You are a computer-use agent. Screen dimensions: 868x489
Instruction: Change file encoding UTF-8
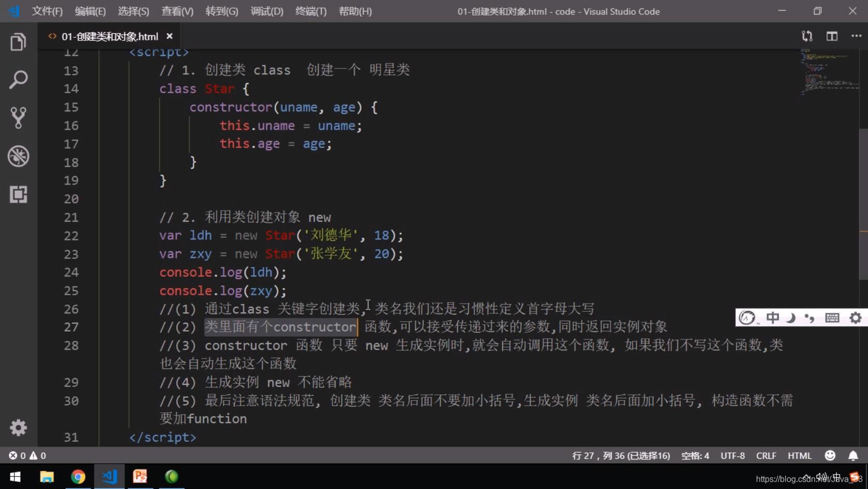pos(732,455)
